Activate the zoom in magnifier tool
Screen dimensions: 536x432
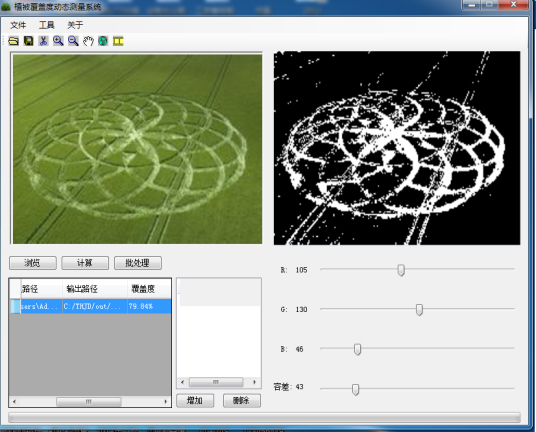pyautogui.click(x=58, y=41)
